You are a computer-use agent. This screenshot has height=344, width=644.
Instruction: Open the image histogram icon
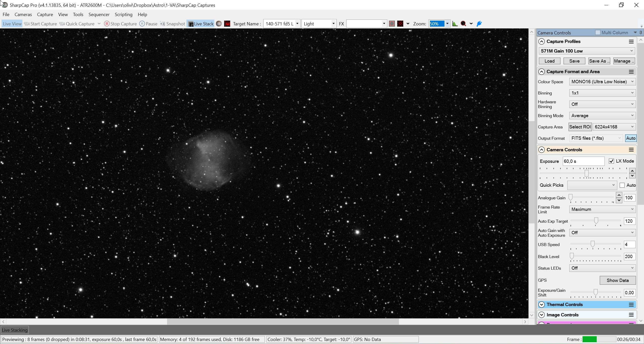pos(455,24)
